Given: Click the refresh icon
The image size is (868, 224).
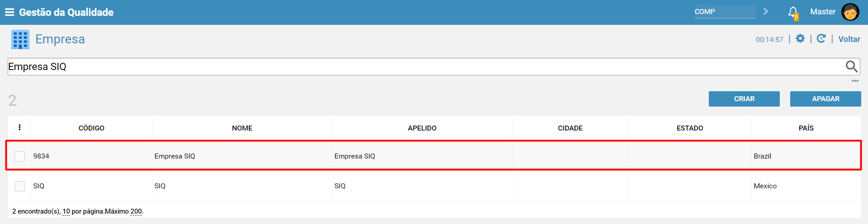Looking at the screenshot, I should point(821,39).
